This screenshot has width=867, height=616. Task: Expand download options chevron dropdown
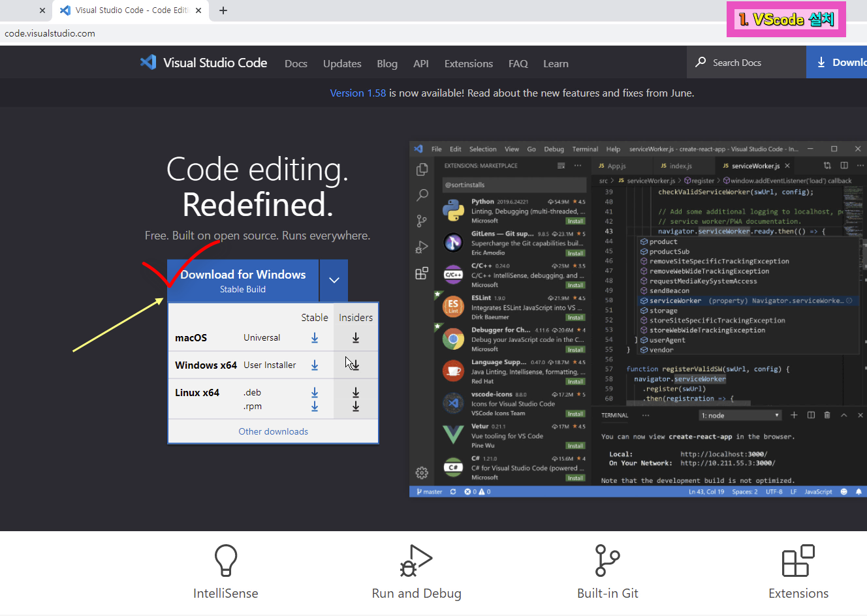coord(334,280)
